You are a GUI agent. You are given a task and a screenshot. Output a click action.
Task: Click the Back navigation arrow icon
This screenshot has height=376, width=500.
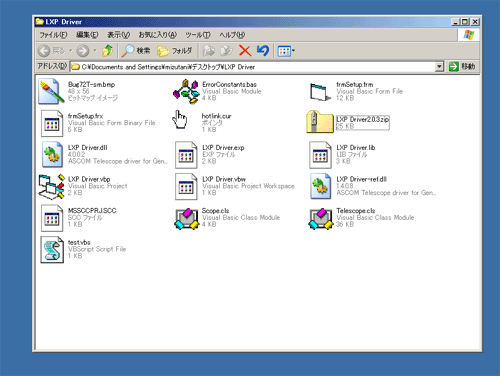[44, 51]
